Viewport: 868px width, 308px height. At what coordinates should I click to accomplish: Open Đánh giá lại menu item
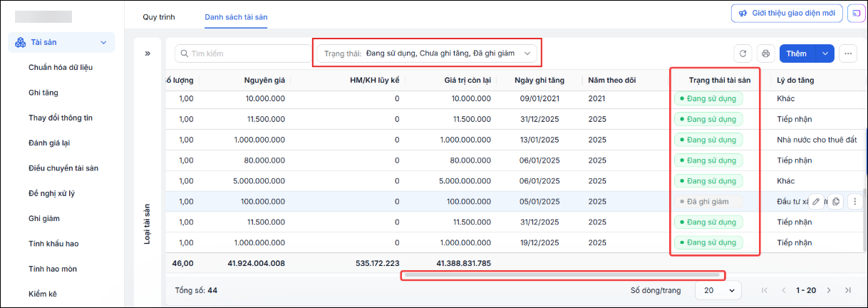click(x=48, y=143)
